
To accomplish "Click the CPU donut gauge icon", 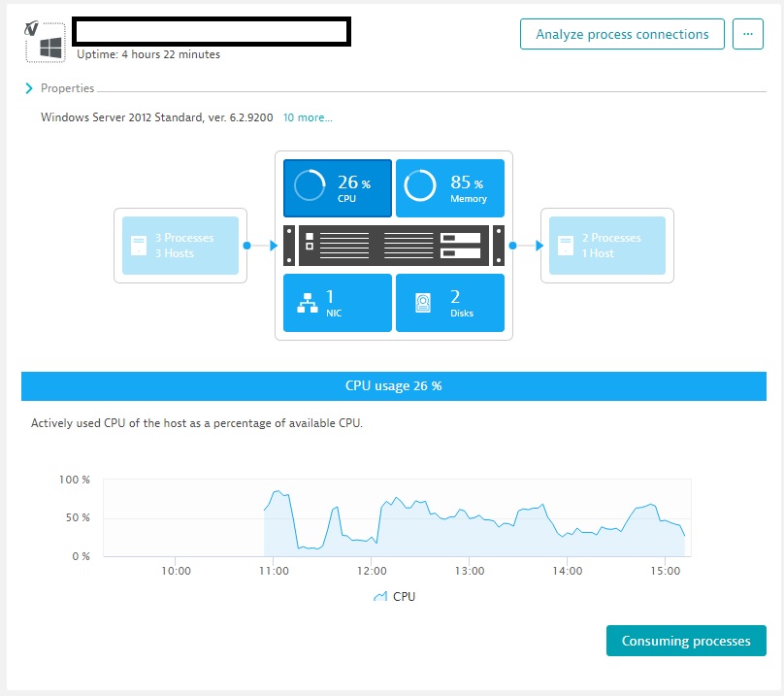I will (310, 185).
